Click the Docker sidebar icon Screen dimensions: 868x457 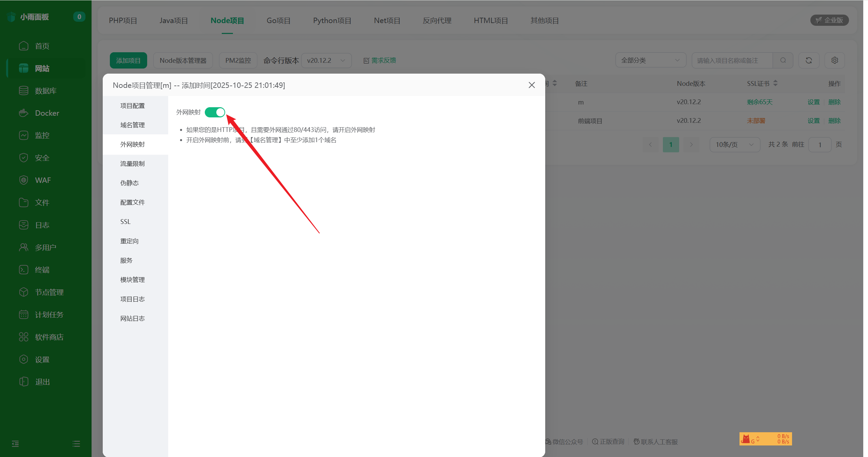[23, 113]
